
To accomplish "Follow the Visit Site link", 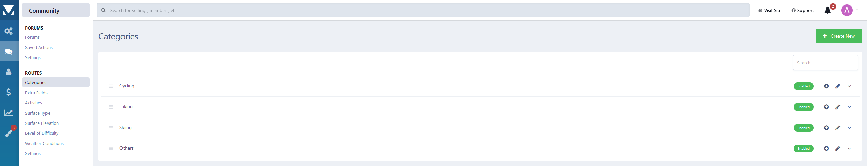I will [x=770, y=11].
